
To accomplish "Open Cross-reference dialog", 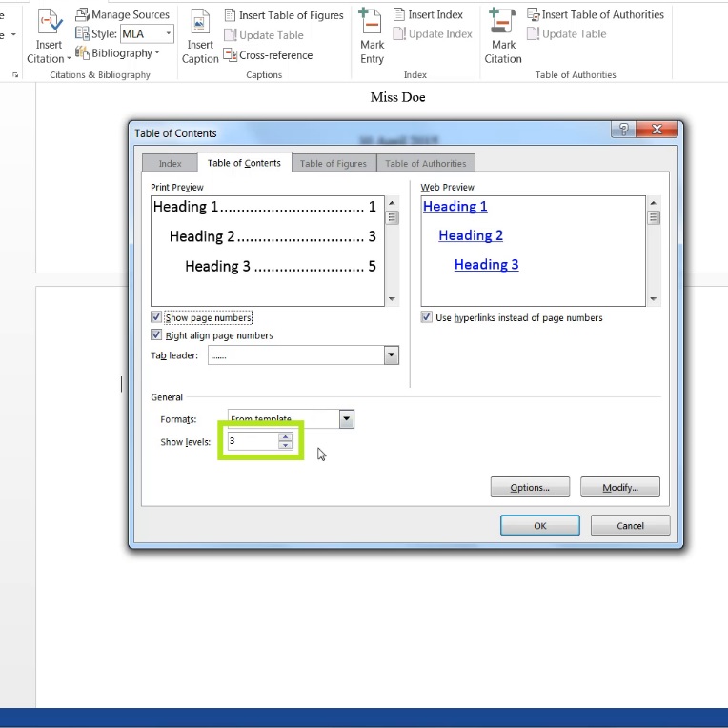I will pos(268,55).
